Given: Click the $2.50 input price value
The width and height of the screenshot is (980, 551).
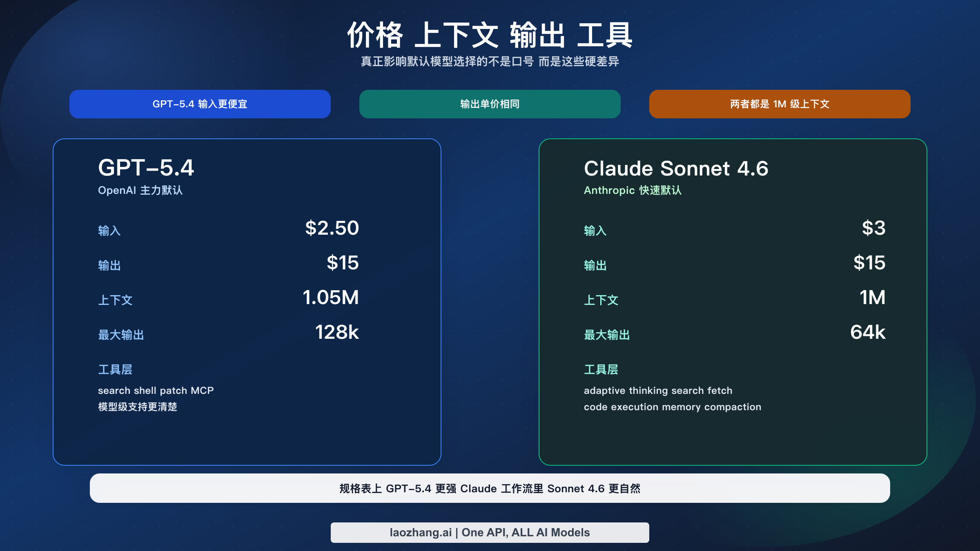Looking at the screenshot, I should [332, 229].
